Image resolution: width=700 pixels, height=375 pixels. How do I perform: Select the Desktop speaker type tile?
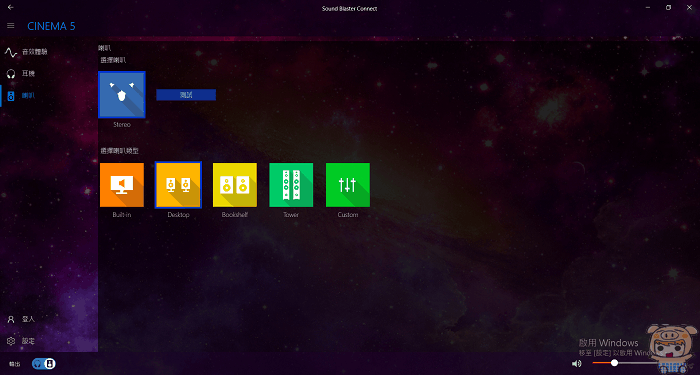(x=178, y=185)
